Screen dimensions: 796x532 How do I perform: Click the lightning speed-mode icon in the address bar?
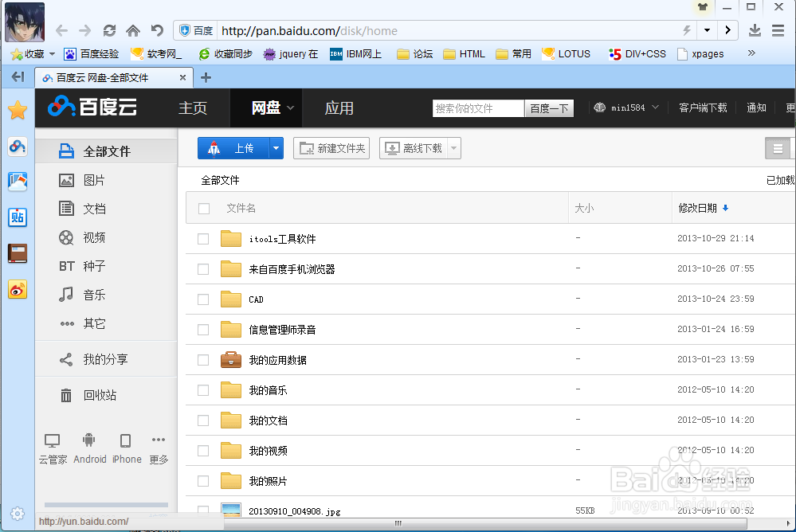tap(687, 30)
